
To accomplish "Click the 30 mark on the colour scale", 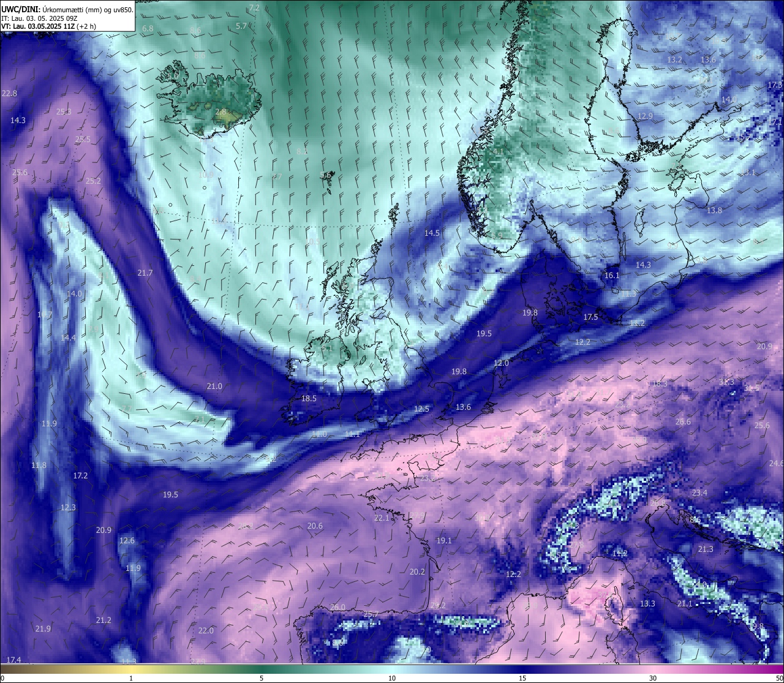I will (653, 678).
